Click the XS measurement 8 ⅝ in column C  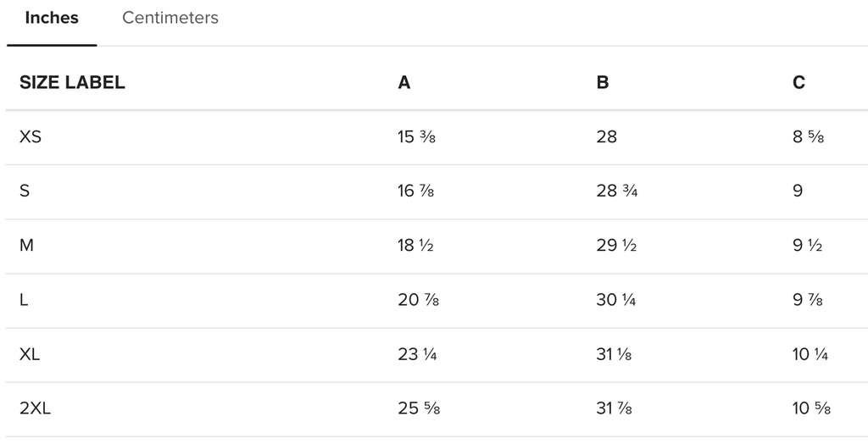tap(808, 136)
